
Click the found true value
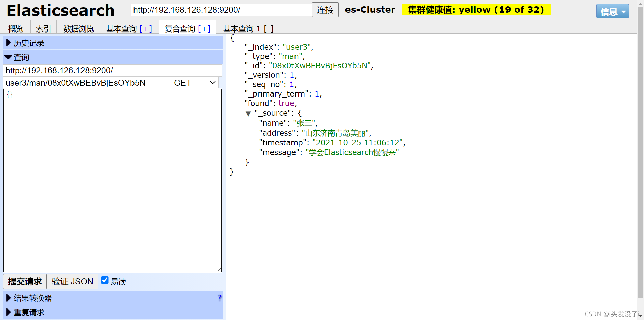click(286, 103)
